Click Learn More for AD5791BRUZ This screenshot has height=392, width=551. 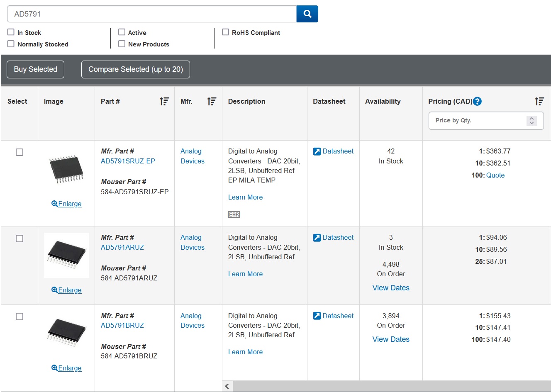[x=245, y=352]
